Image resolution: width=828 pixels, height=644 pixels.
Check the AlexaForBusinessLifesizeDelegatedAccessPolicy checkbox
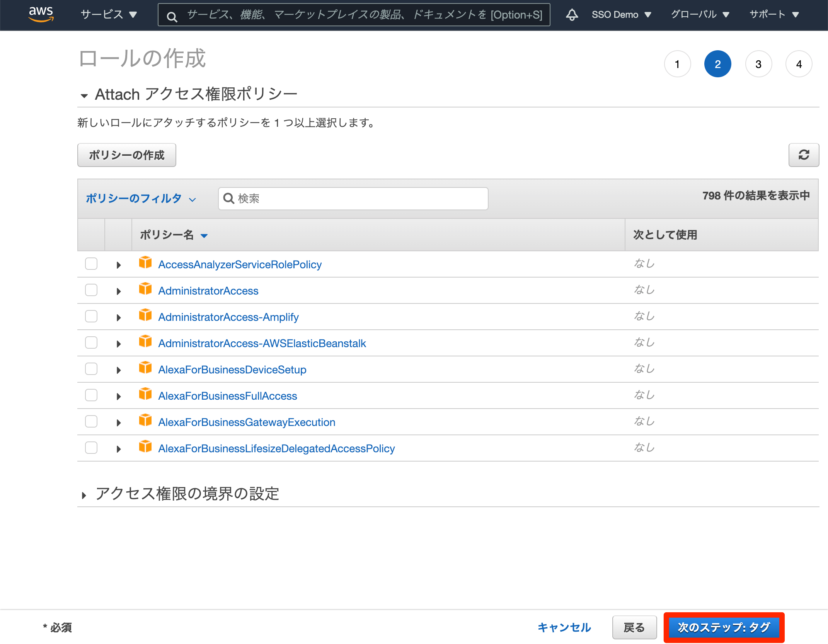coord(91,448)
